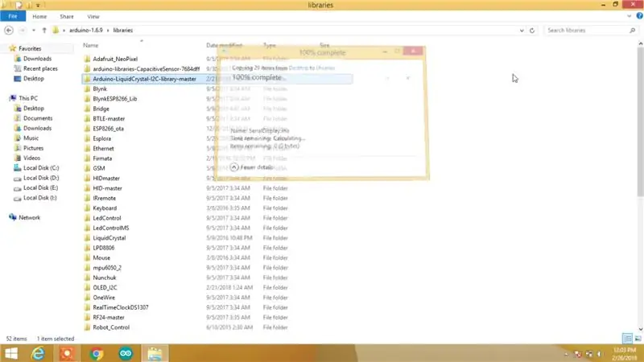This screenshot has width=644, height=362.
Task: Select the arduino-libraries-CapacitiveSensor folder
Action: pos(147,69)
